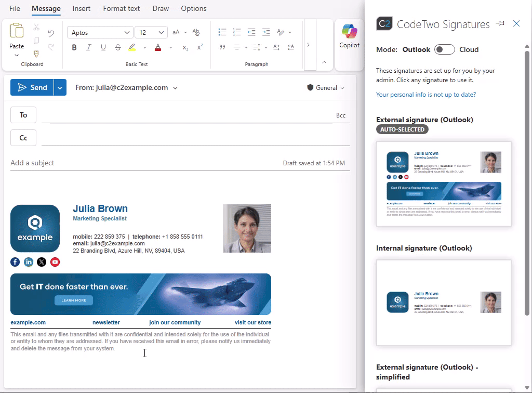Open the highlight color dropdown arrow
Viewport: 532px width, 393px height.
point(144,47)
